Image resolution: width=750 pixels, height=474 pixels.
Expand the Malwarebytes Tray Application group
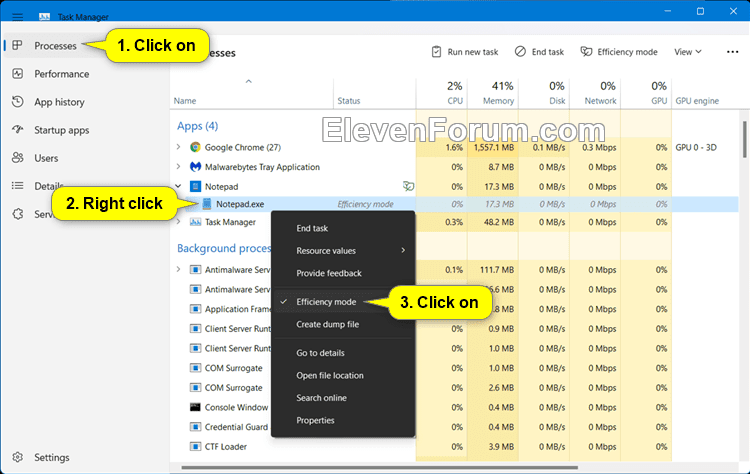[x=178, y=166]
